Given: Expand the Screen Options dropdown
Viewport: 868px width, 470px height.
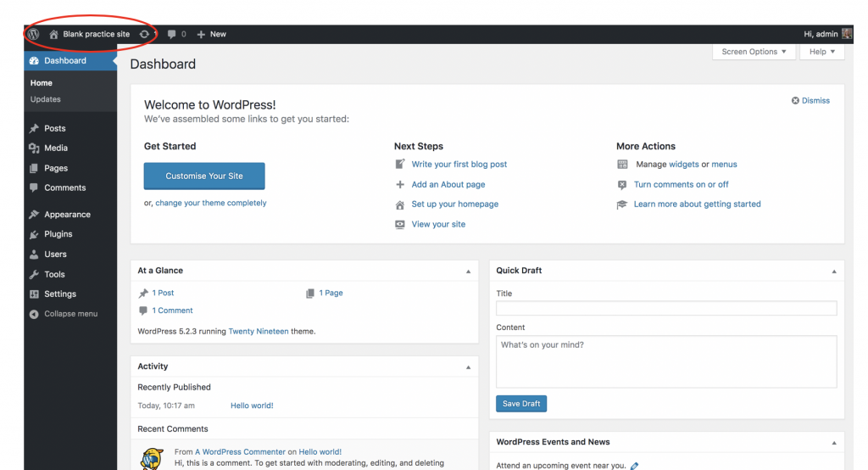Looking at the screenshot, I should click(x=754, y=52).
